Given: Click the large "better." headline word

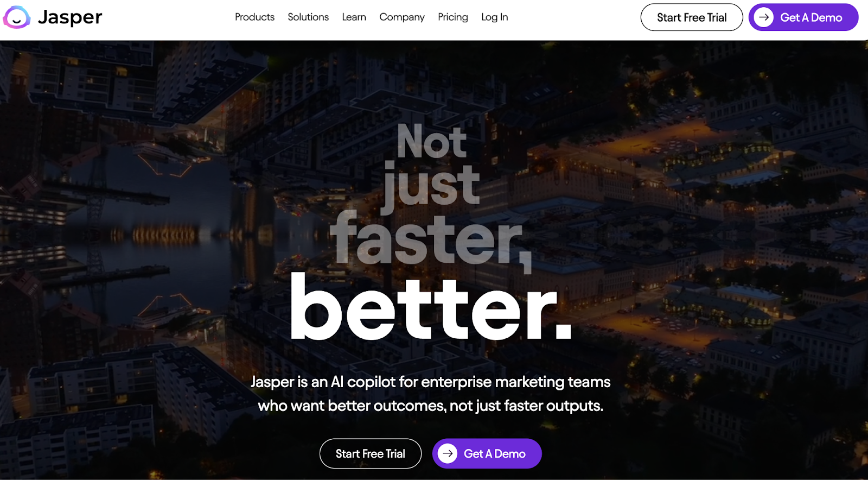Looking at the screenshot, I should 431,308.
